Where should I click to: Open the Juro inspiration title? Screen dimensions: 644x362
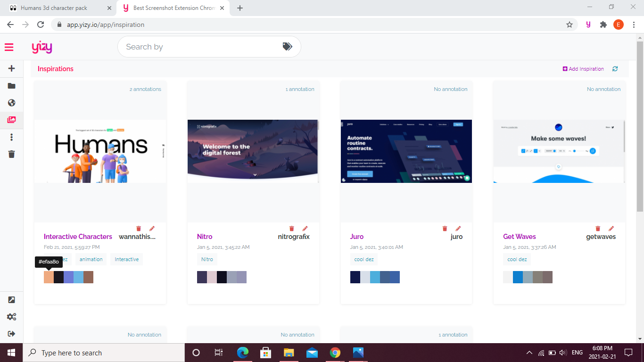click(357, 237)
